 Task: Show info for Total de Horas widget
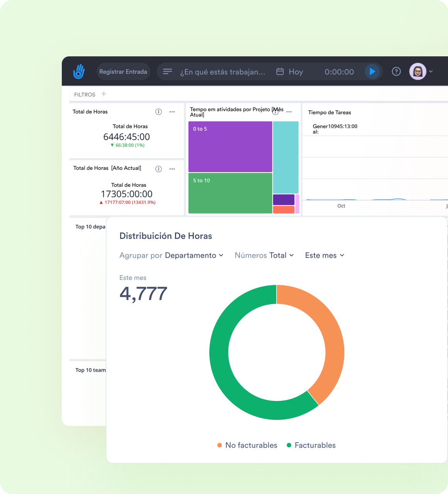158,112
